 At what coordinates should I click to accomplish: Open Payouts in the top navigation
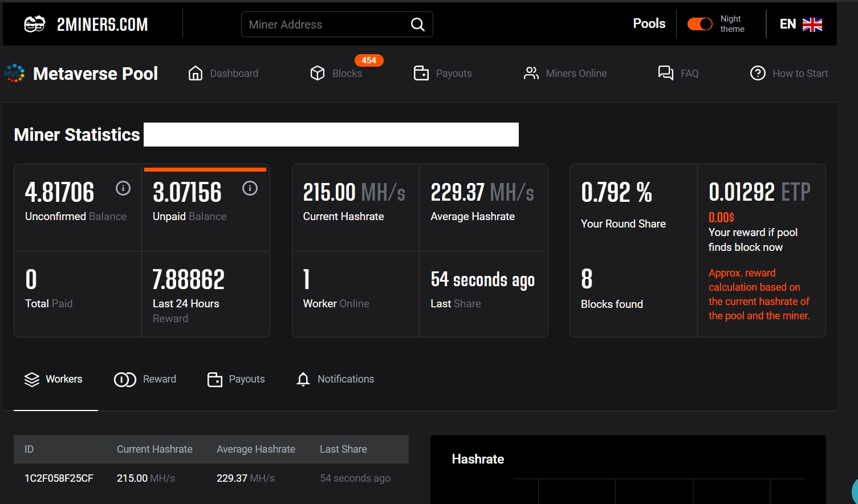[x=454, y=74]
